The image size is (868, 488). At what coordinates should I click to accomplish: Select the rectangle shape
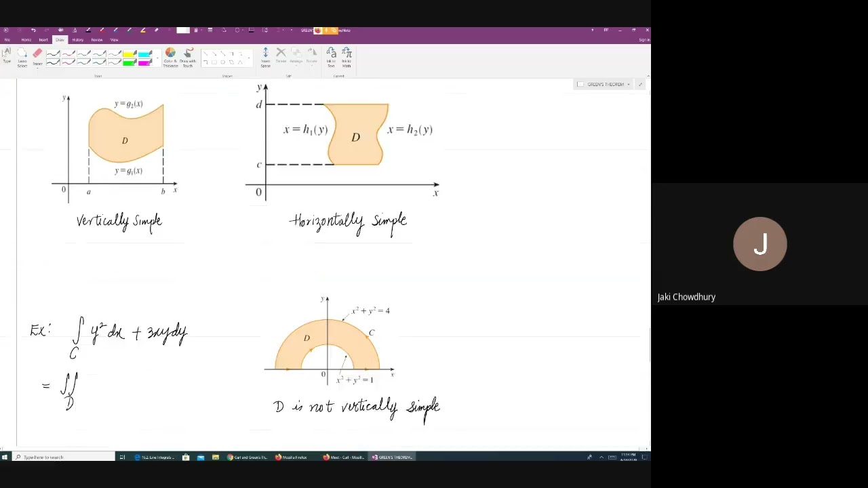pyautogui.click(x=214, y=62)
